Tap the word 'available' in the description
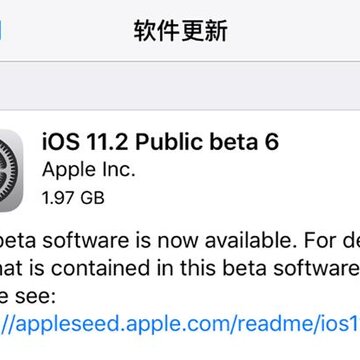This screenshot has height=360, width=360. 249,240
